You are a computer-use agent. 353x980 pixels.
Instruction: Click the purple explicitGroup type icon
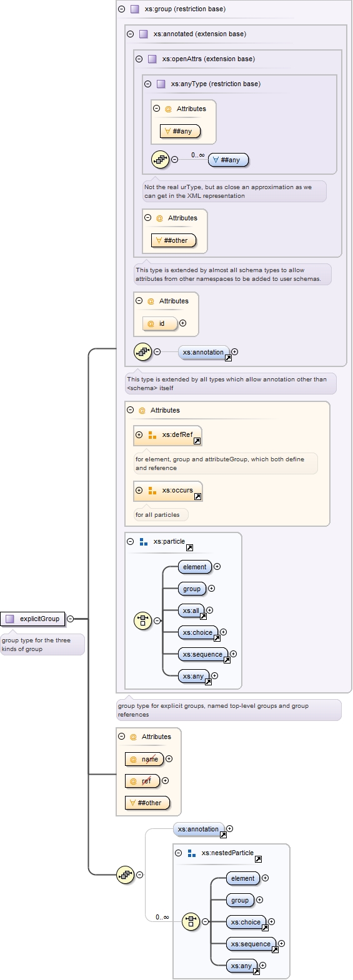[x=9, y=619]
